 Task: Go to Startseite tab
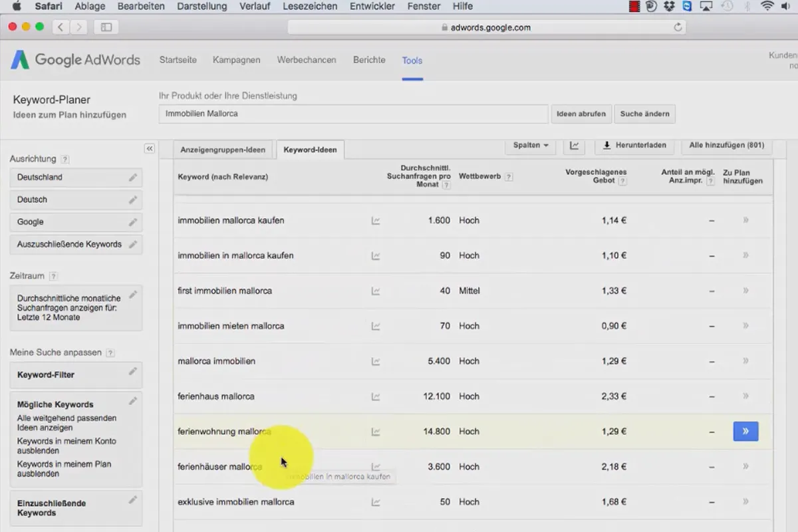click(x=178, y=60)
